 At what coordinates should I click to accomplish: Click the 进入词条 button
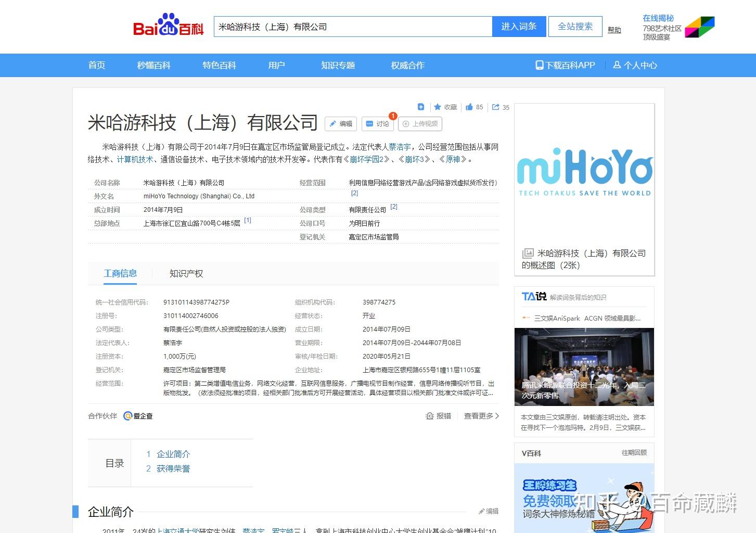click(x=519, y=27)
